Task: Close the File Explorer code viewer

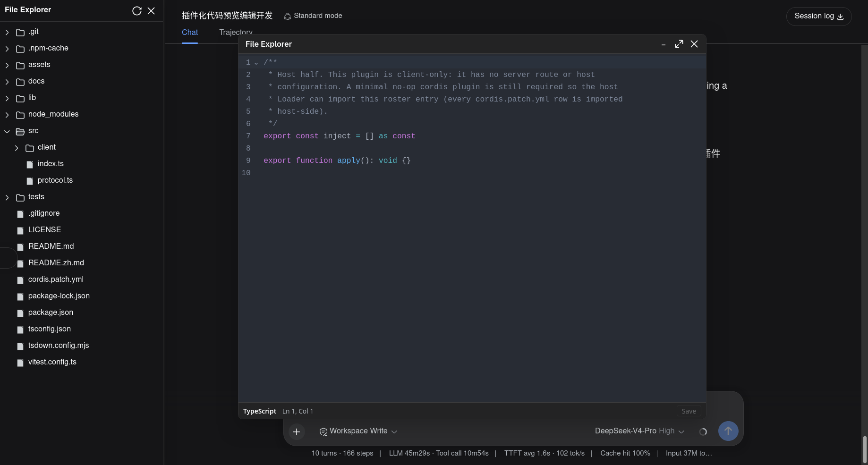Action: pyautogui.click(x=694, y=44)
